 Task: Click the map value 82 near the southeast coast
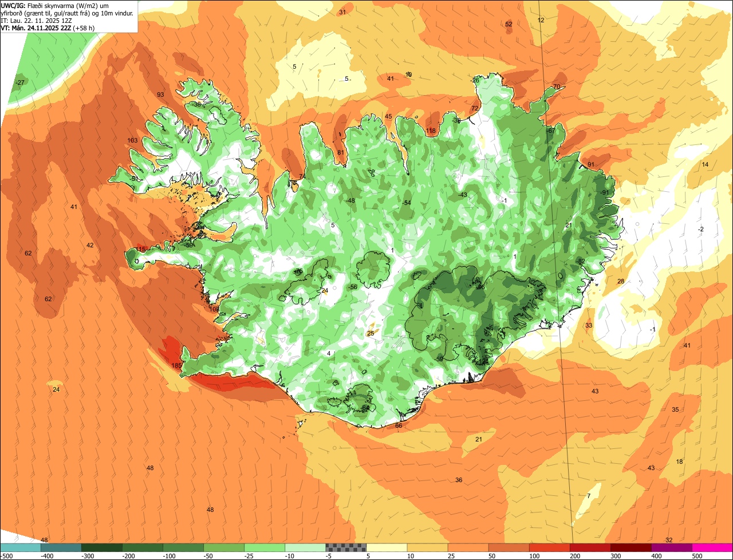coord(581,261)
